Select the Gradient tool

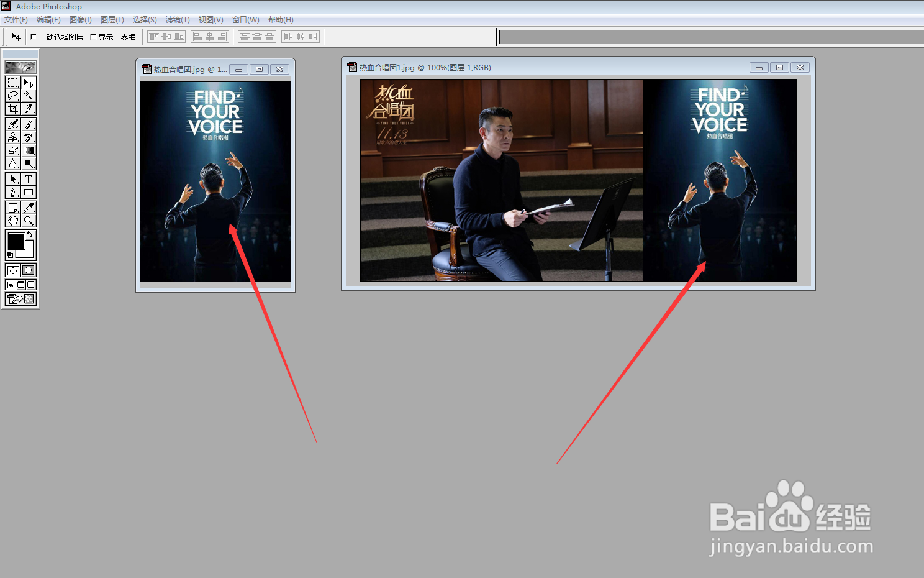tap(29, 150)
